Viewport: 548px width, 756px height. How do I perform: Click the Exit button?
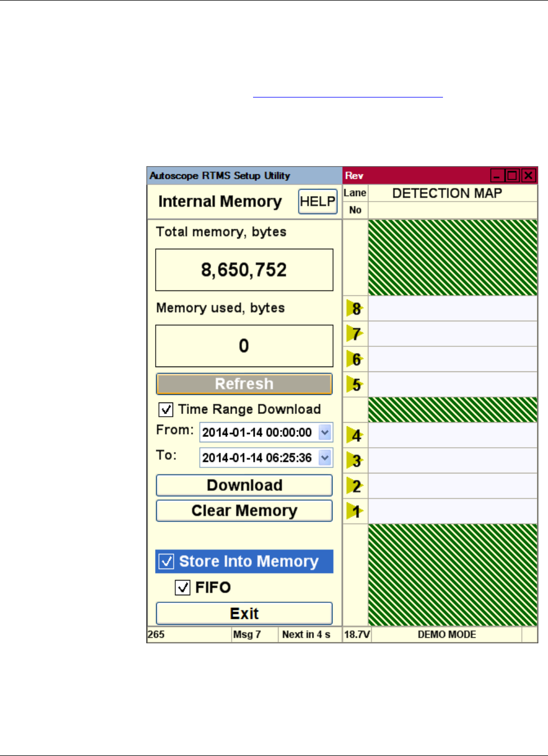click(244, 613)
